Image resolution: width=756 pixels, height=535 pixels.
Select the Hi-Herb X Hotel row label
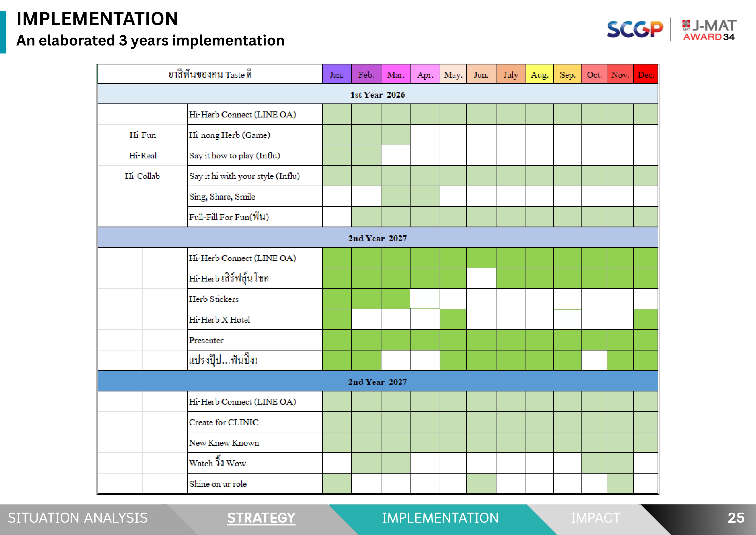coord(219,319)
